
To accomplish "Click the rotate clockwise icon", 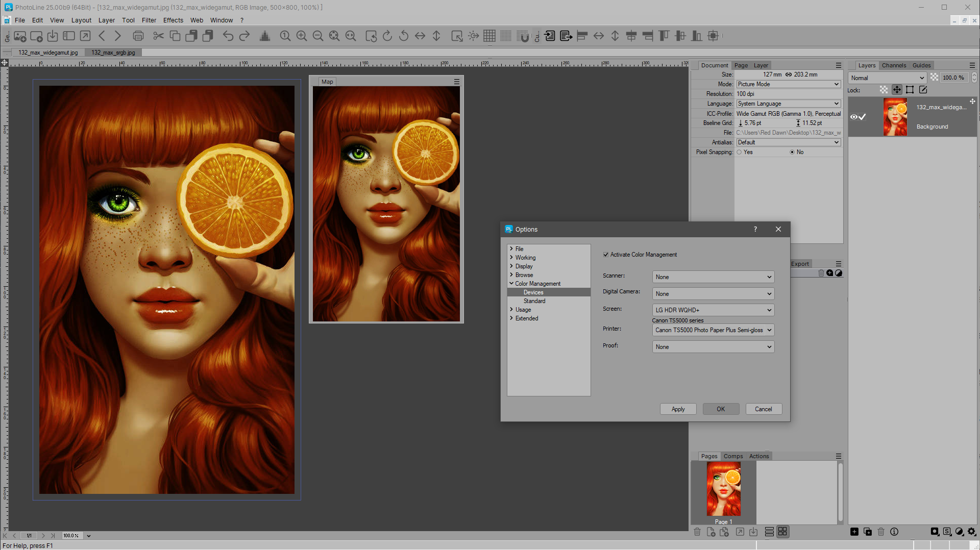I will point(387,36).
